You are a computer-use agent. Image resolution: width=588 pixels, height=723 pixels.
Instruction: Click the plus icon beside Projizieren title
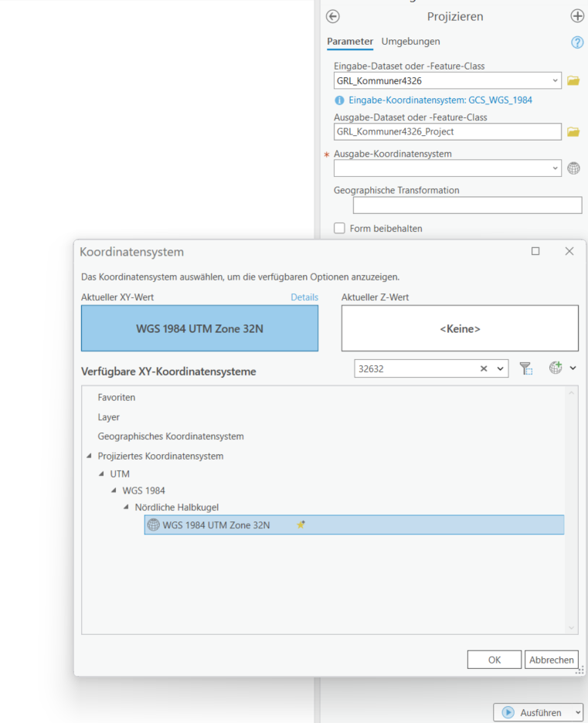coord(577,16)
